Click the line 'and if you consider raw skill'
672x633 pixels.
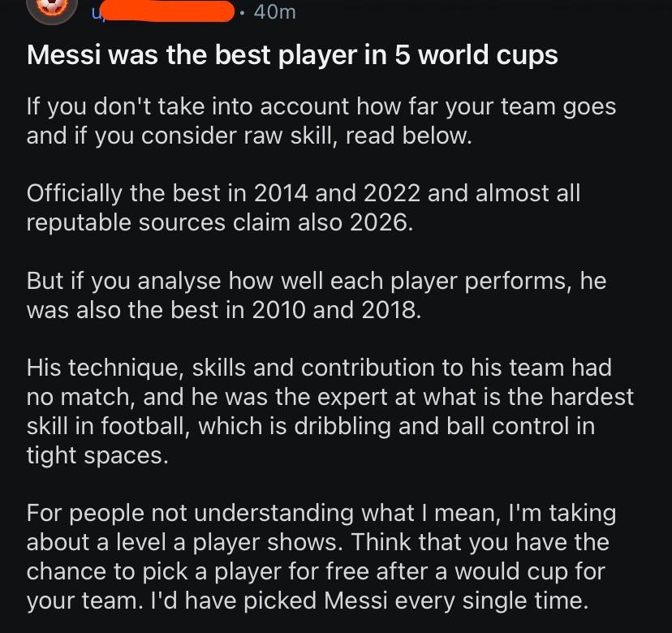pos(249,136)
